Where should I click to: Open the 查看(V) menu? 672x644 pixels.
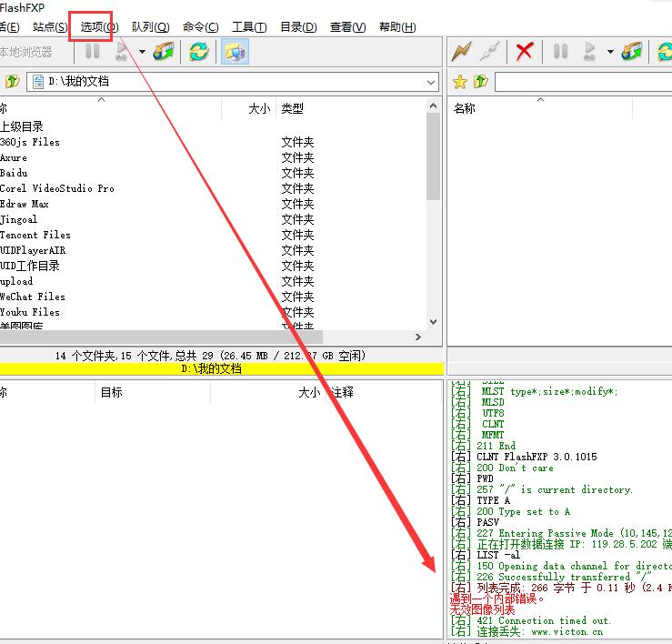point(347,27)
